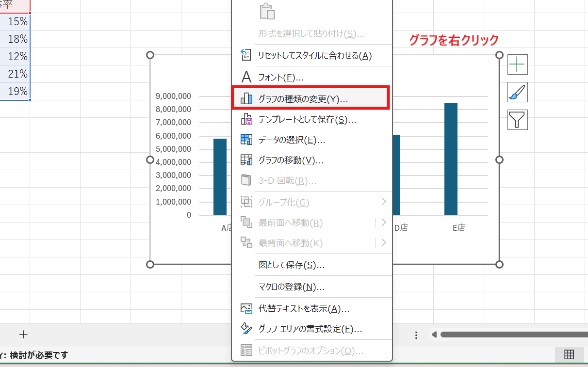This screenshot has height=367, width=588.
Task: Click the left arrow of the horizontal scrollbar
Action: tap(434, 334)
